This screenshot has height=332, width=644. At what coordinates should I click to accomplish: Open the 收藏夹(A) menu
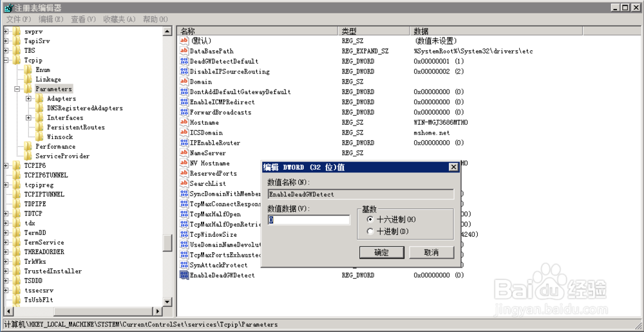[x=119, y=19]
